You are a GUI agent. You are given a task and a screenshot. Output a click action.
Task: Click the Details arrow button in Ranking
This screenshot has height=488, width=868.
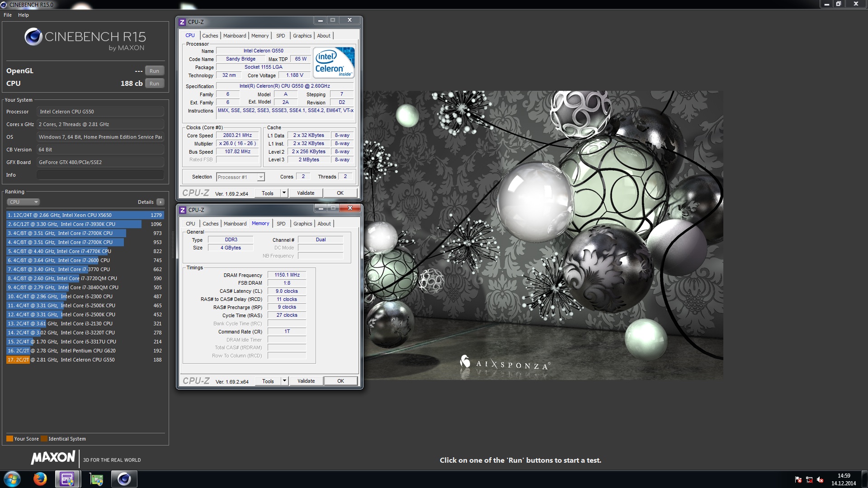click(160, 202)
